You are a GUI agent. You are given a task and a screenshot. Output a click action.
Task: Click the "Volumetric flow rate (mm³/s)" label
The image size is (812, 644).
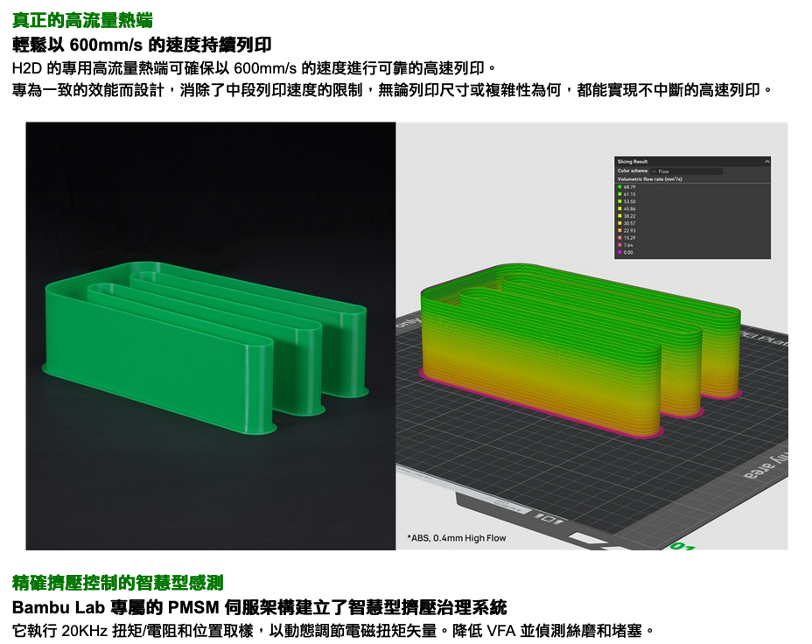(x=649, y=179)
